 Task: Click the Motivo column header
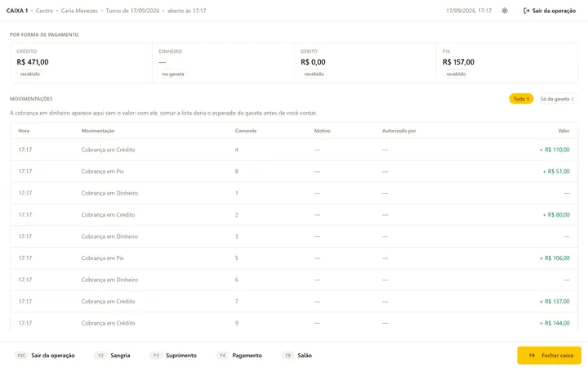322,131
